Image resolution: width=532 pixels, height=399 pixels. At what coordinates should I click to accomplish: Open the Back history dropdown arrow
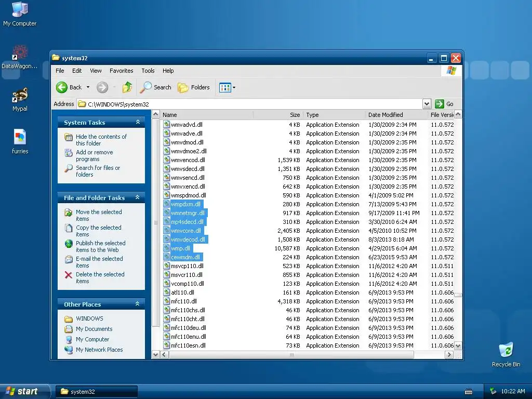(88, 87)
